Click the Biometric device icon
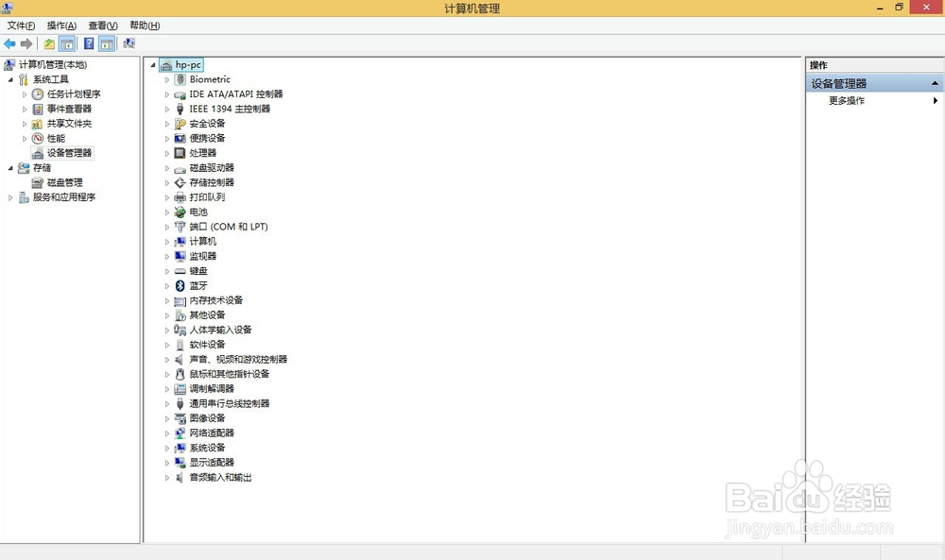 point(180,79)
